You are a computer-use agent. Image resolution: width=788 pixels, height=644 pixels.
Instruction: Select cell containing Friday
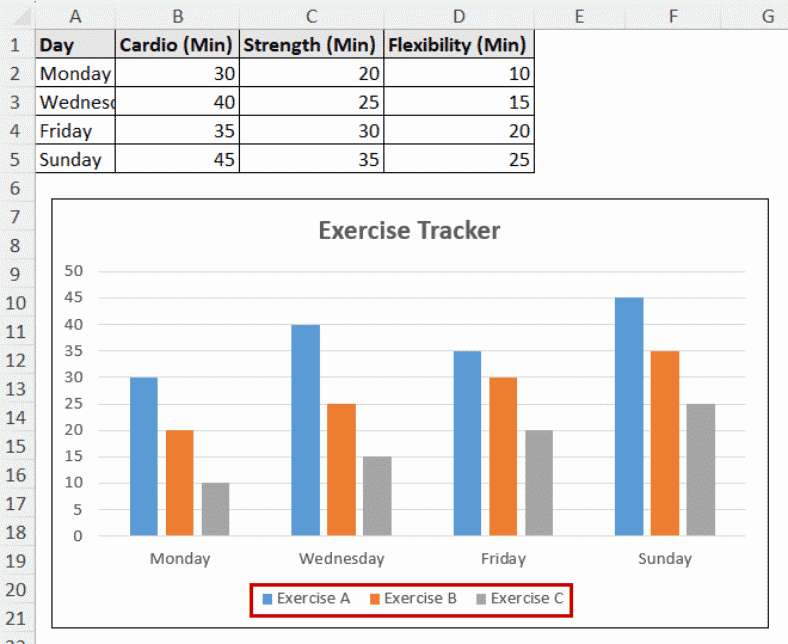point(75,131)
